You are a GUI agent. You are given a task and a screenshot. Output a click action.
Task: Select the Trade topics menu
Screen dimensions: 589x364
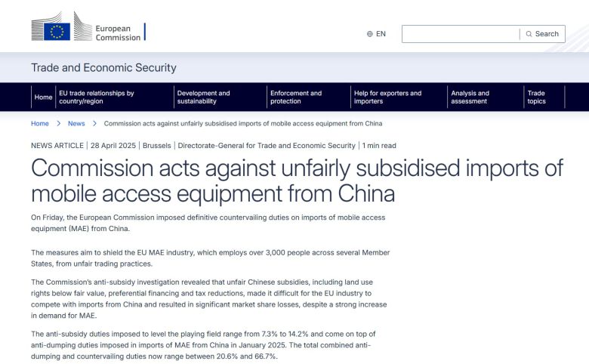536,97
